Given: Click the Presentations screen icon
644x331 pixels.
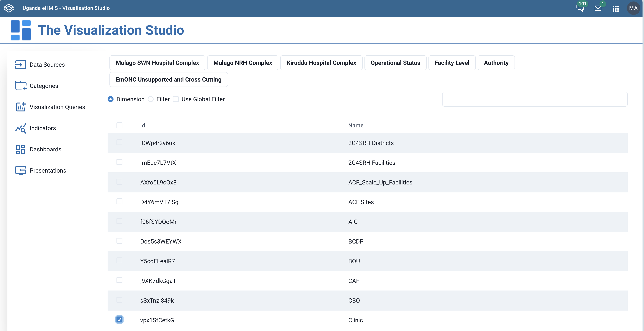Looking at the screenshot, I should [21, 171].
